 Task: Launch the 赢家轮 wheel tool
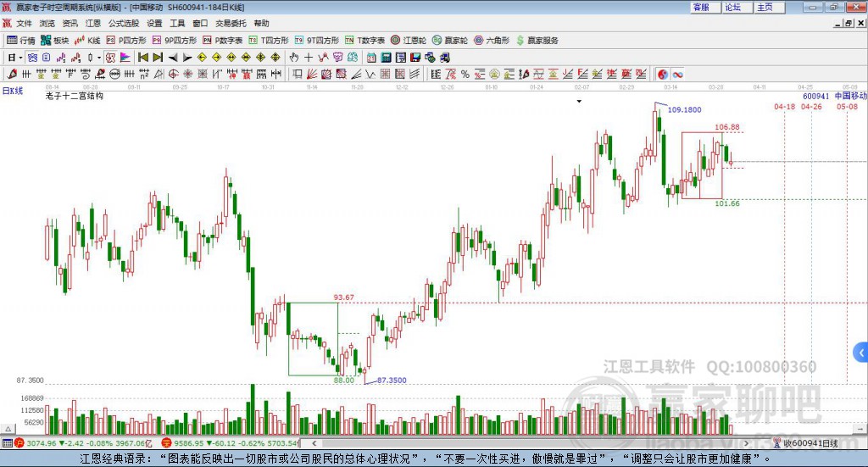(x=450, y=41)
